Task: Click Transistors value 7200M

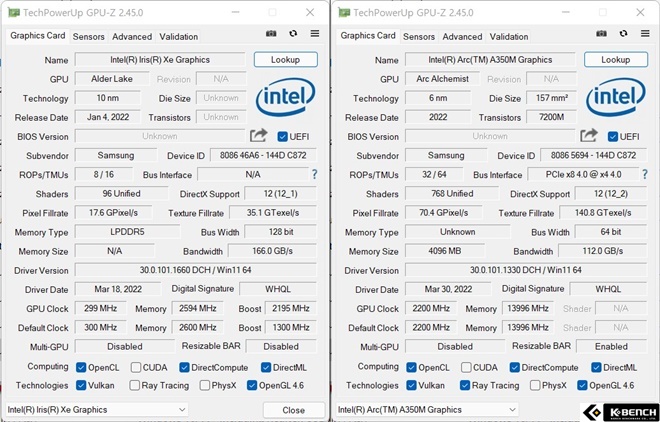Action: point(552,117)
